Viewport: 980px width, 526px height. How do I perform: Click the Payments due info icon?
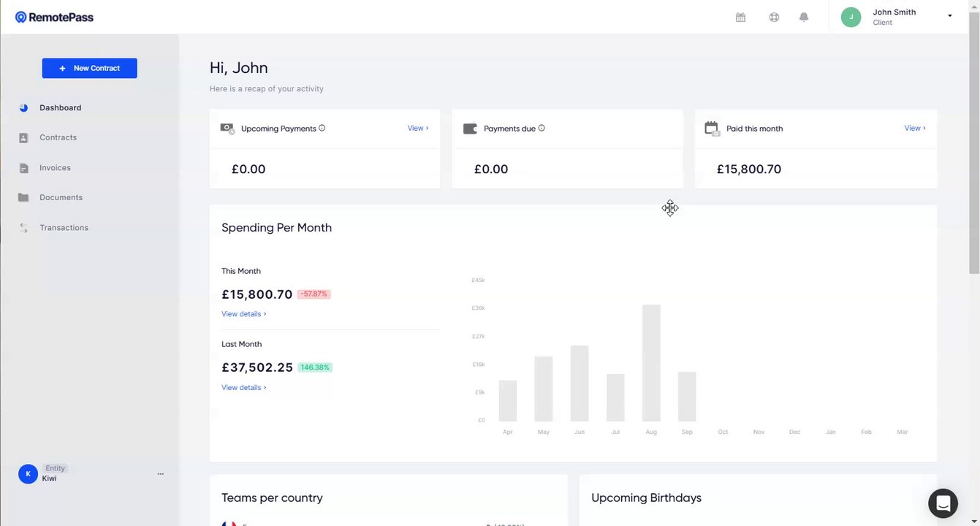coord(542,128)
